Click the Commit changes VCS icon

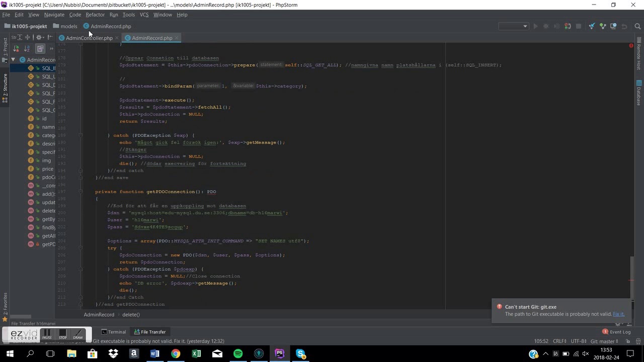point(603,26)
